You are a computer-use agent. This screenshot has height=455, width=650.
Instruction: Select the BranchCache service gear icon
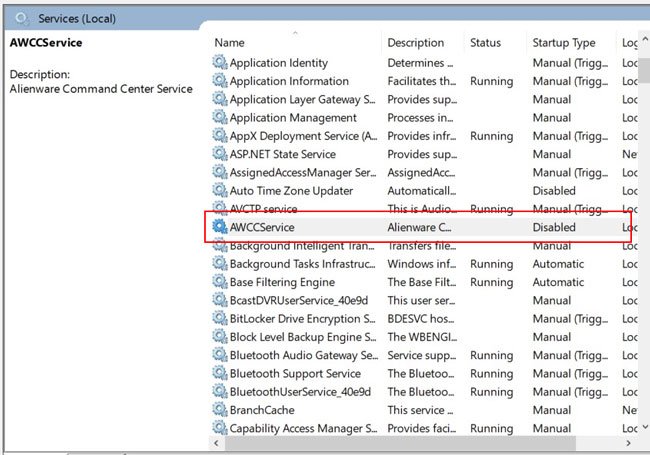(220, 410)
